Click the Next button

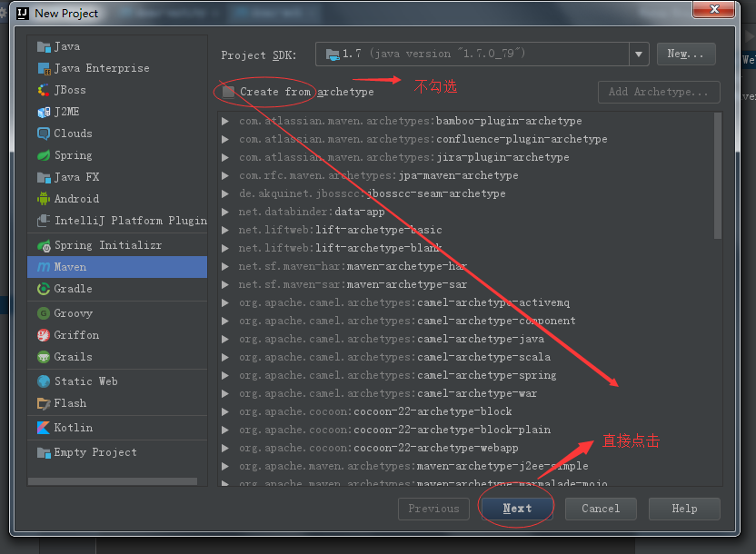pyautogui.click(x=517, y=509)
